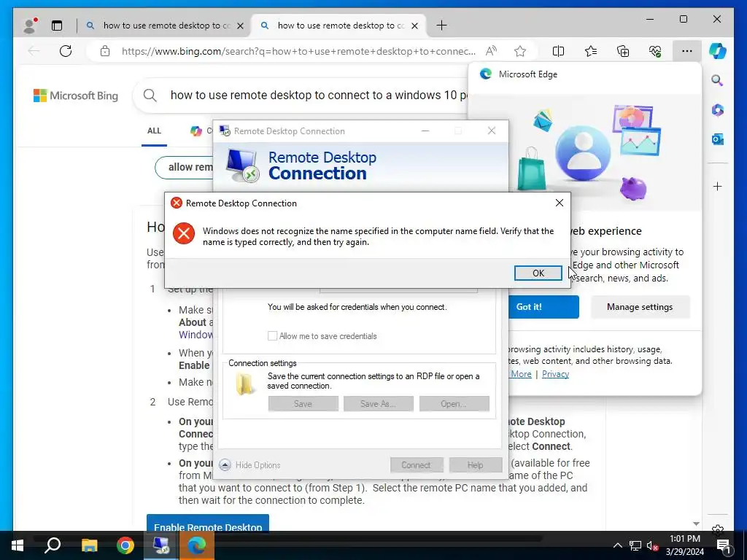Open Privacy link in Edge popup
Viewport: 747px width, 560px height.
555,374
